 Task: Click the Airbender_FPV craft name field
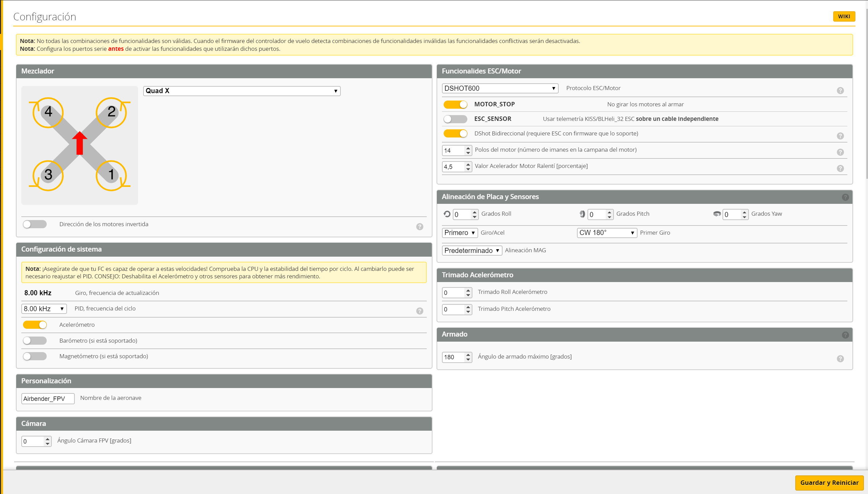click(x=47, y=399)
